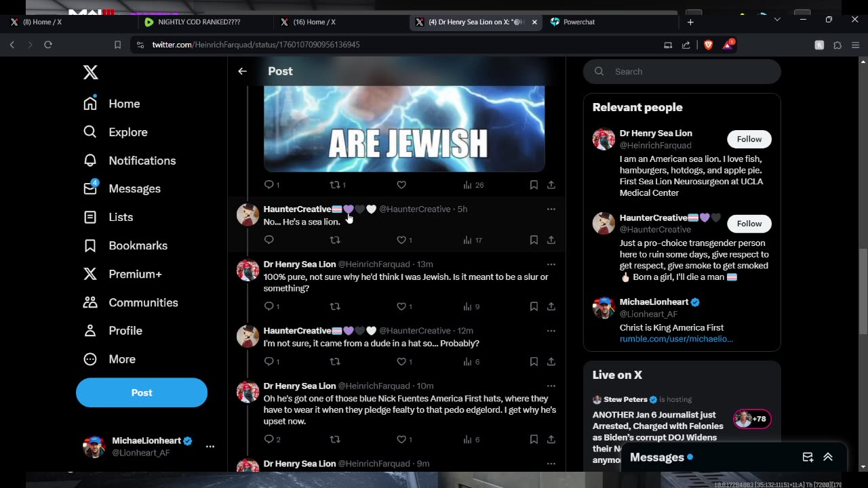868x488 pixels.
Task: Repost the "100% pure" reply
Action: (335, 306)
